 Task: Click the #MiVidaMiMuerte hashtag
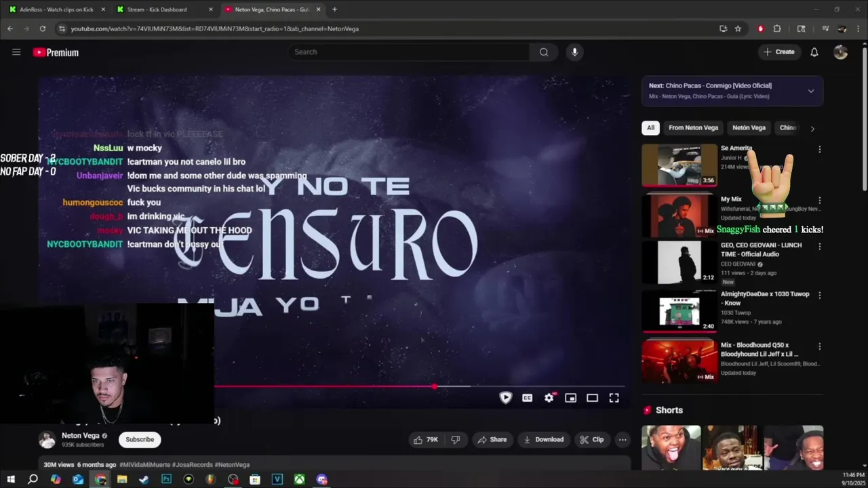144,465
